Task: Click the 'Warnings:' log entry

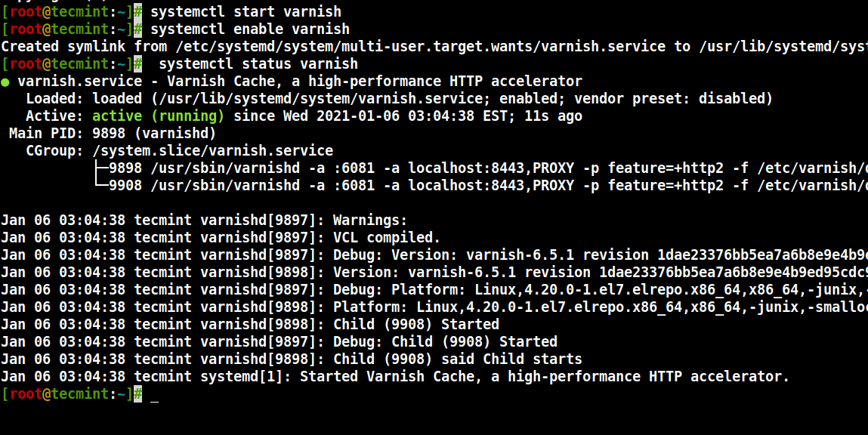Action: [370, 221]
